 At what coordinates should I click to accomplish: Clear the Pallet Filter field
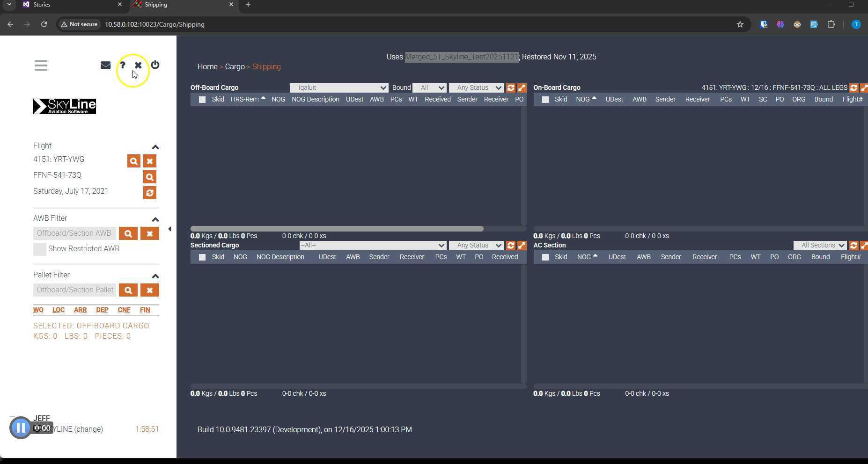[x=150, y=290]
